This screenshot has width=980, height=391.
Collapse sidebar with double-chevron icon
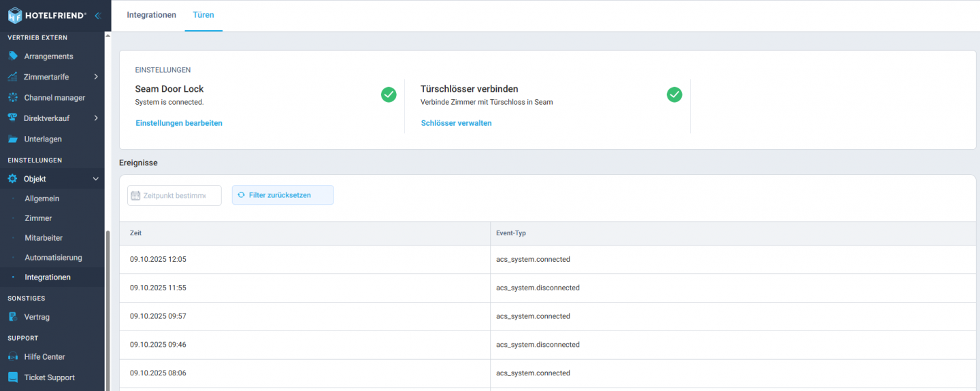tap(98, 15)
